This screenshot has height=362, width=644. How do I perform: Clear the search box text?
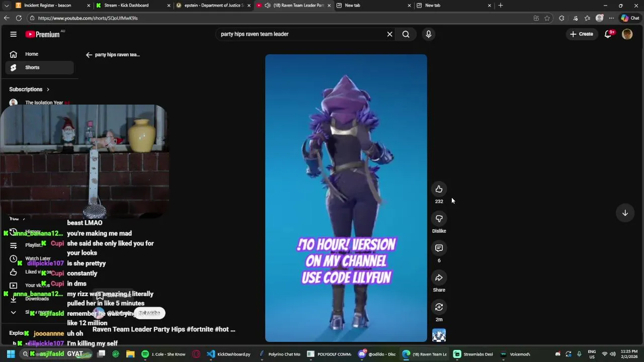coord(389,34)
